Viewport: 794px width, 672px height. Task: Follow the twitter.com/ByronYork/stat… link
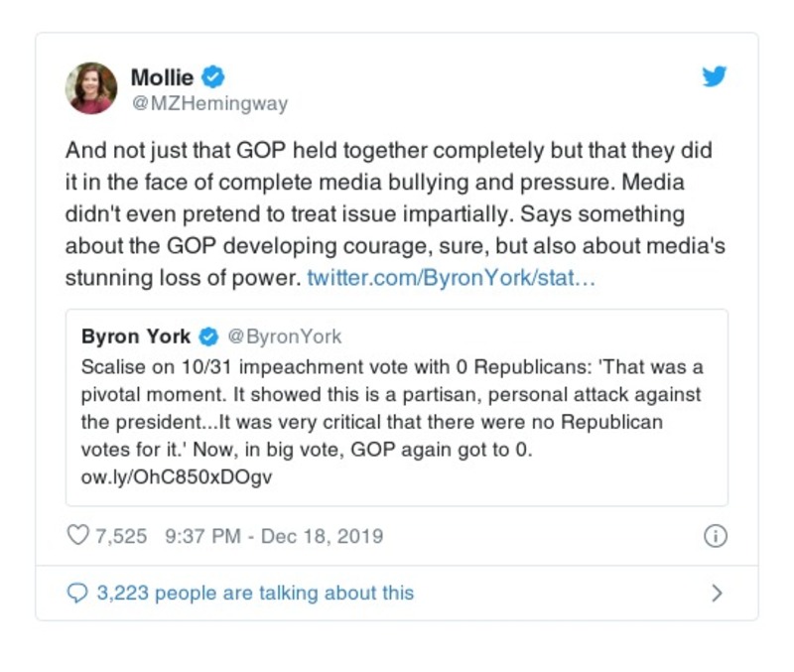[x=451, y=279]
